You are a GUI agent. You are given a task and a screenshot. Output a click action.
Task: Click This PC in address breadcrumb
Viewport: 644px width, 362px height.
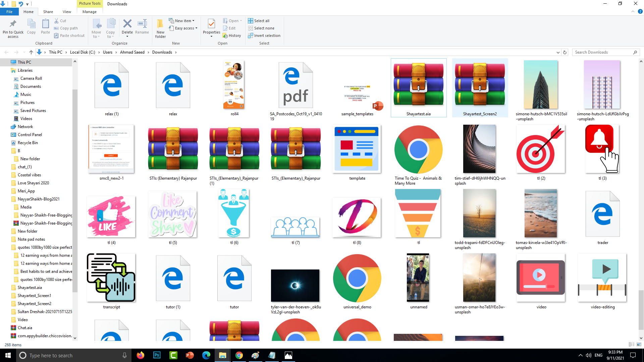click(x=55, y=52)
